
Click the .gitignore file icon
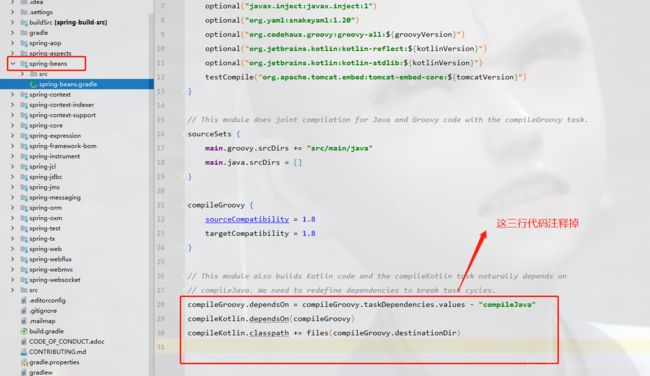[x=24, y=311]
